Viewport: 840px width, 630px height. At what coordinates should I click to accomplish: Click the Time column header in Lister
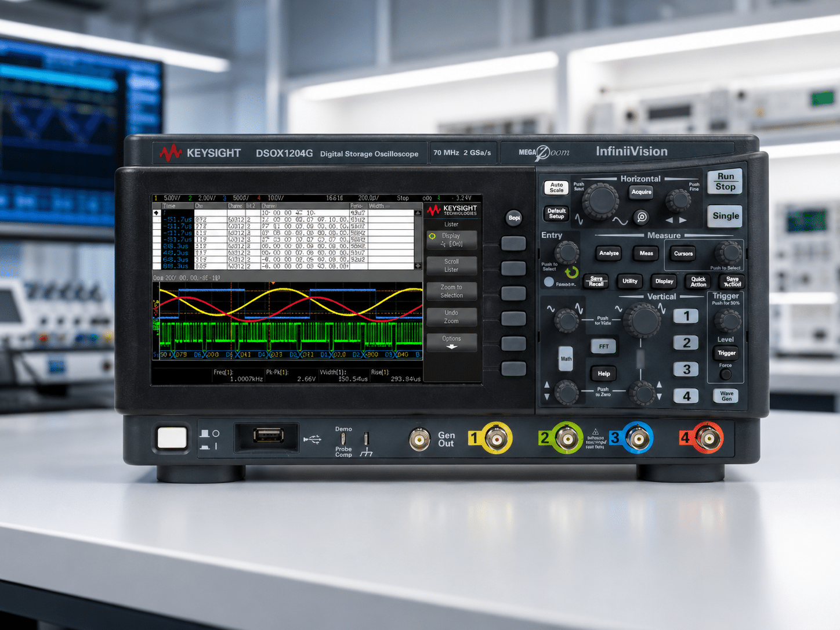click(169, 206)
